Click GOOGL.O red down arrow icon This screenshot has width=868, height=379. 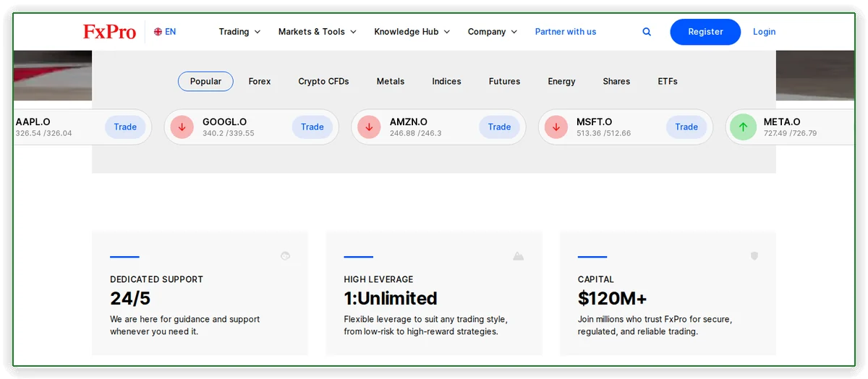(182, 127)
